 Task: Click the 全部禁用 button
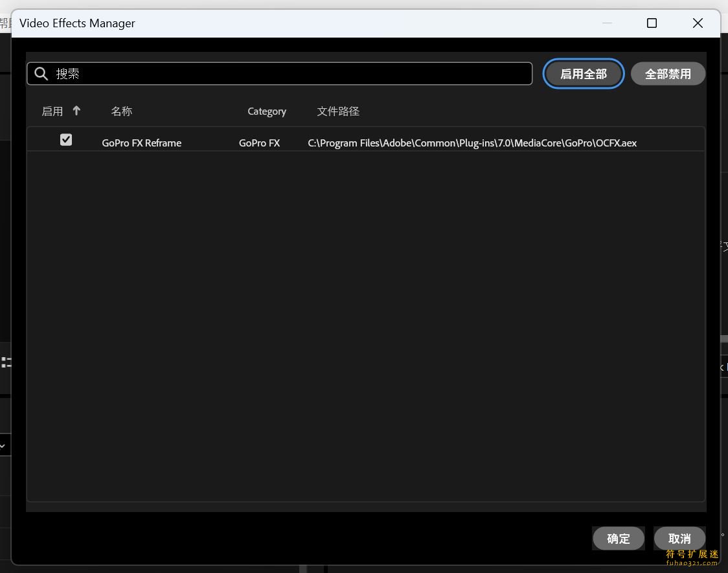point(668,74)
